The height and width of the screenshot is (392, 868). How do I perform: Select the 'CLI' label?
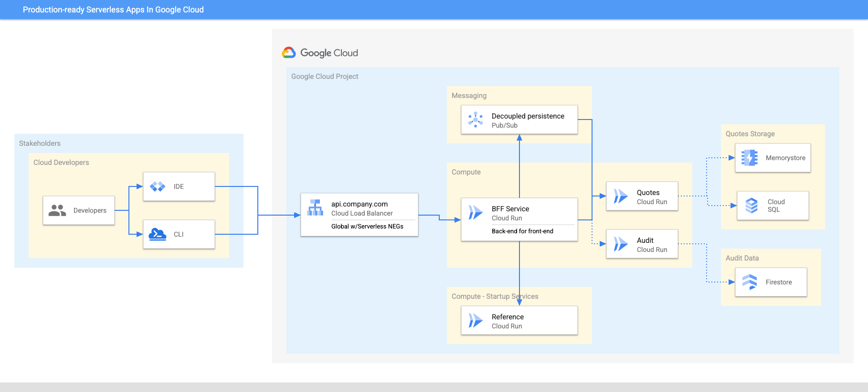point(179,234)
